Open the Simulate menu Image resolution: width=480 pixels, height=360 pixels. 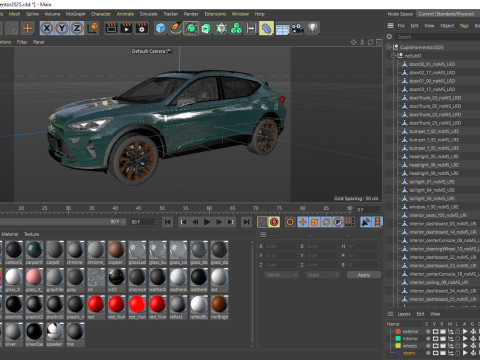148,14
